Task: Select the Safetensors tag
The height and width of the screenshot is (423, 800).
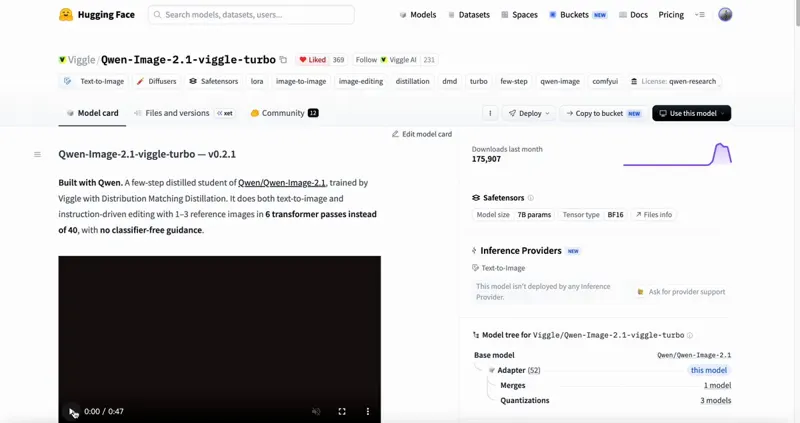Action: pos(213,81)
